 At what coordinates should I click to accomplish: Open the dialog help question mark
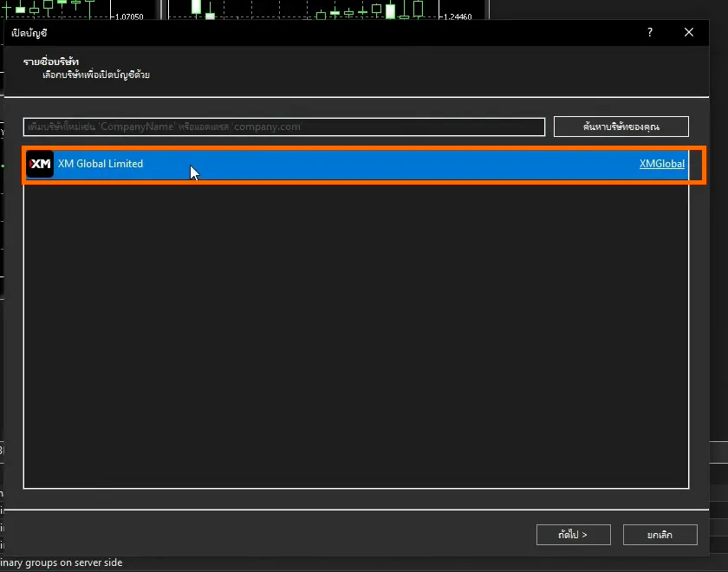click(650, 33)
